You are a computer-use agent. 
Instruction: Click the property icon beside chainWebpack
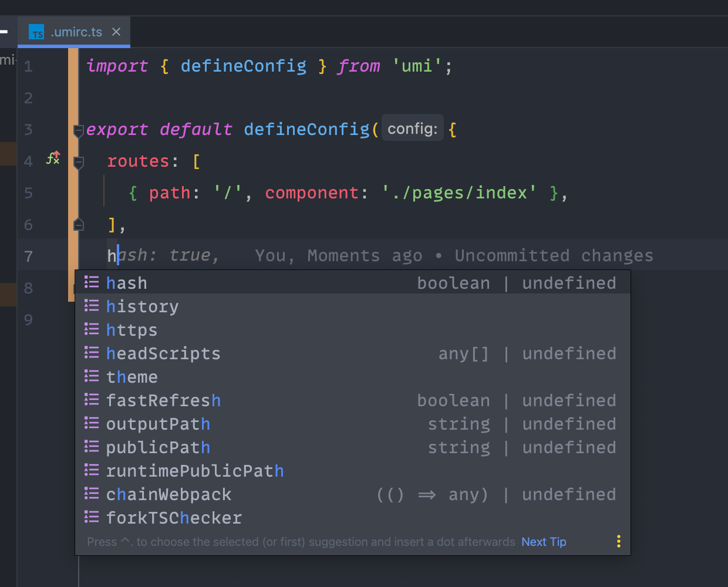tap(92, 494)
